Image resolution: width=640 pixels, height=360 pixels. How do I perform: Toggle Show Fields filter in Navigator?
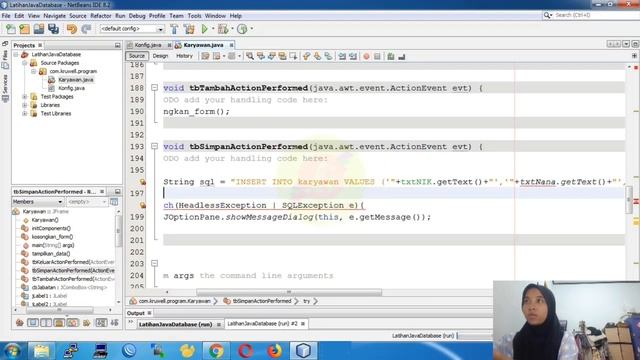click(x=33, y=323)
